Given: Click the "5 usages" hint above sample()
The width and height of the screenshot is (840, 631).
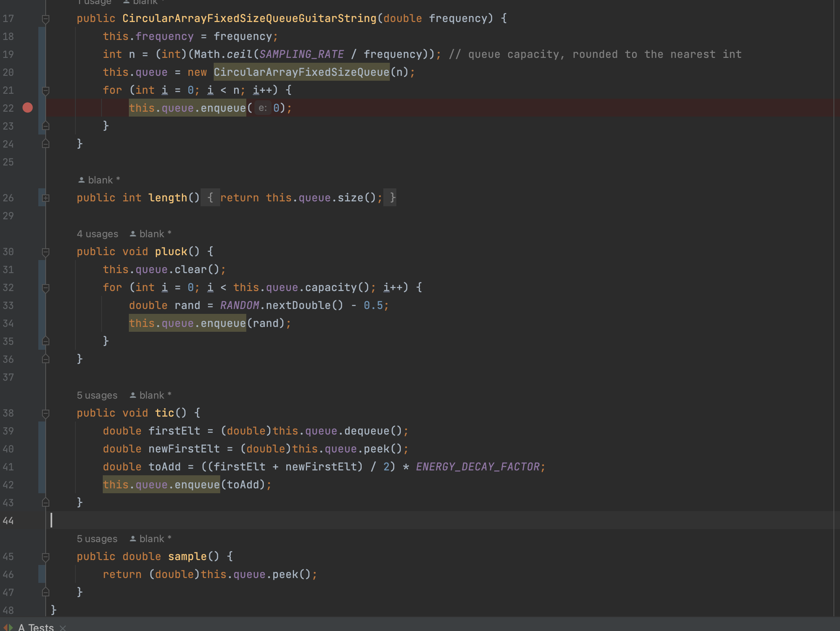Looking at the screenshot, I should [97, 539].
